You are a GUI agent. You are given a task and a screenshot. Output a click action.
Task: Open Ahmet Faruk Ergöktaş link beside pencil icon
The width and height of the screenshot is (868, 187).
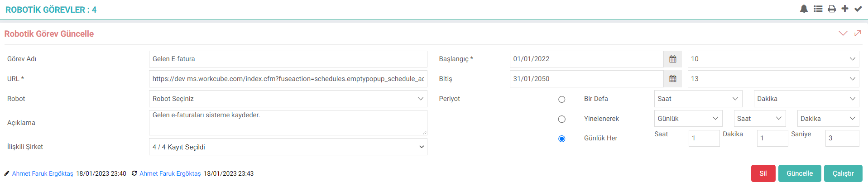tap(43, 174)
